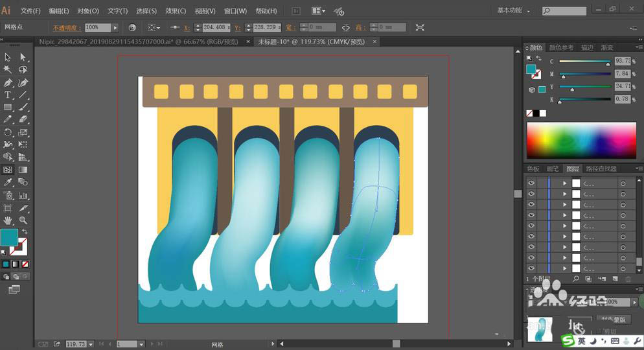The height and width of the screenshot is (350, 644).
Task: Select the Magic Wand tool
Action: pyautogui.click(x=8, y=69)
